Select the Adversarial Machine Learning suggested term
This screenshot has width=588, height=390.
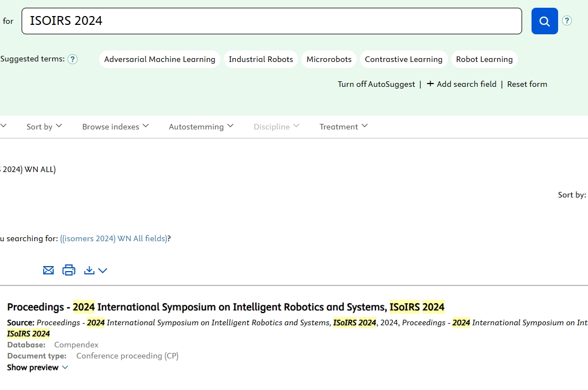[x=159, y=59]
